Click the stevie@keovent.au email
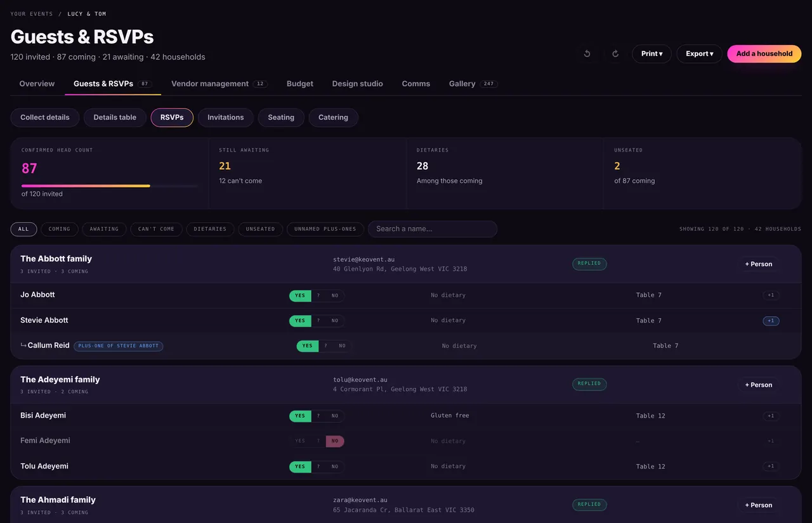The height and width of the screenshot is (523, 812). click(x=363, y=260)
